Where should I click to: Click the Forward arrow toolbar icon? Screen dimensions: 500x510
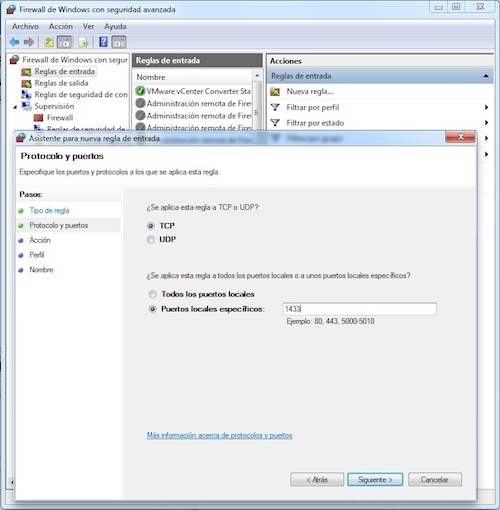pos(29,42)
